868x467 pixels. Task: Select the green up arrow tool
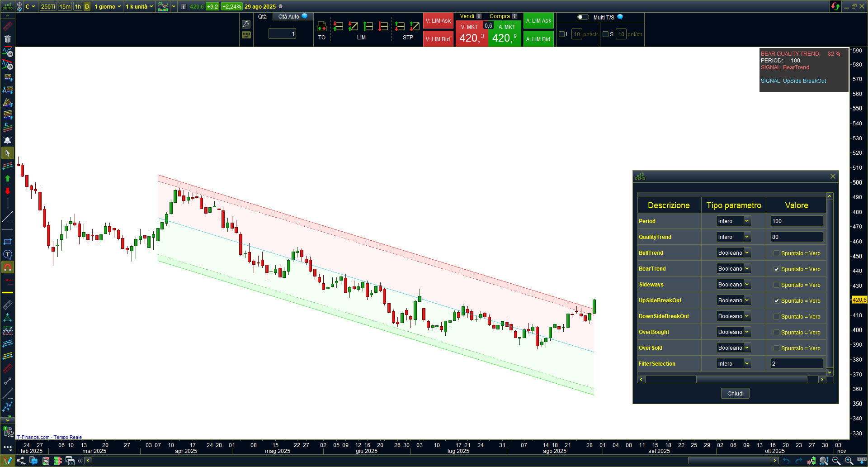click(x=8, y=179)
